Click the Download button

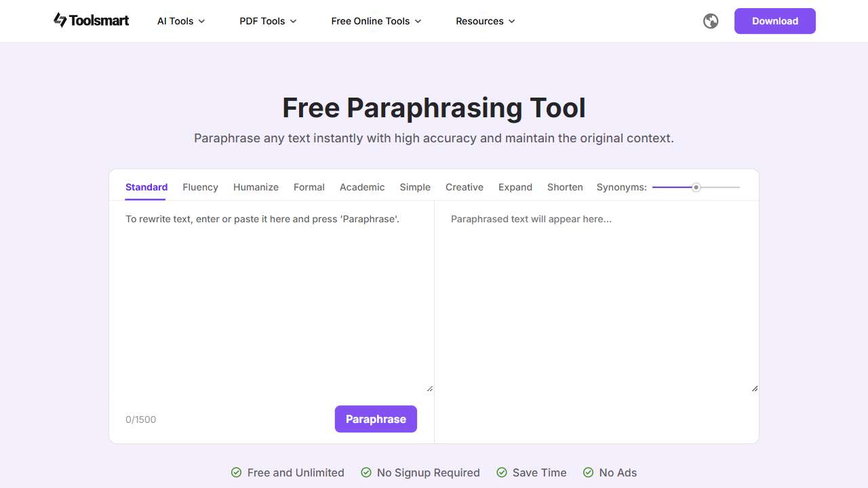(774, 21)
